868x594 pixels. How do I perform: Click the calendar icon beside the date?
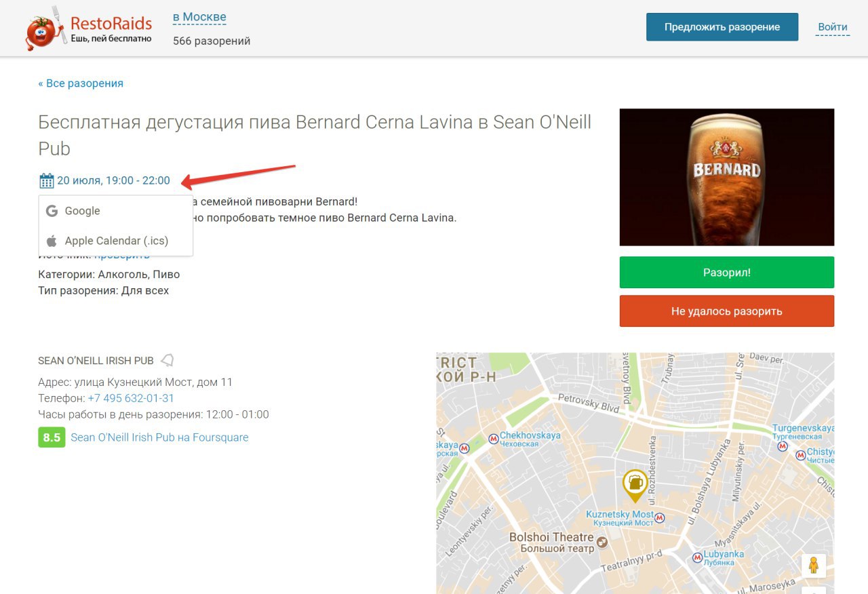coord(46,181)
